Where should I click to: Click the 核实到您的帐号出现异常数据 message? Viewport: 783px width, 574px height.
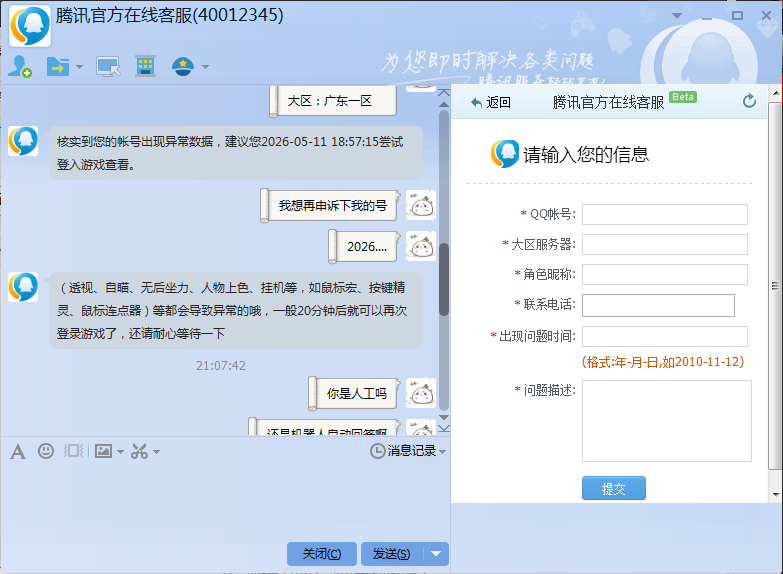click(x=236, y=153)
